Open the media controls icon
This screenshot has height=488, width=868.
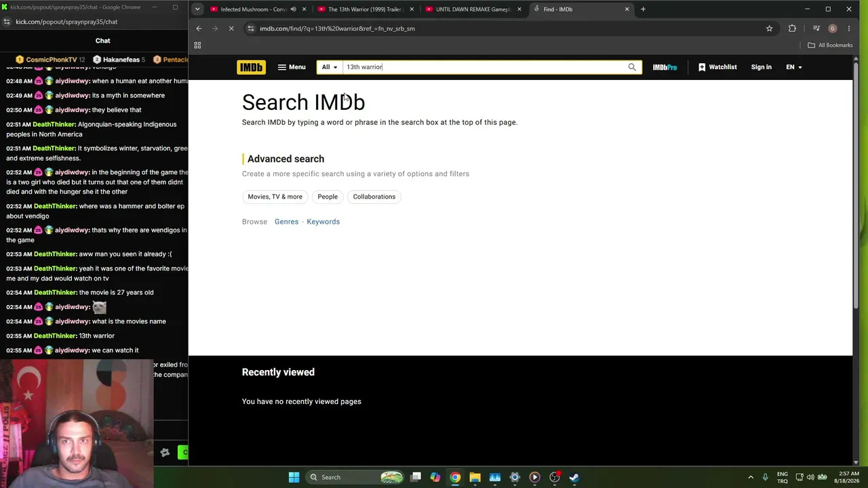[816, 28]
